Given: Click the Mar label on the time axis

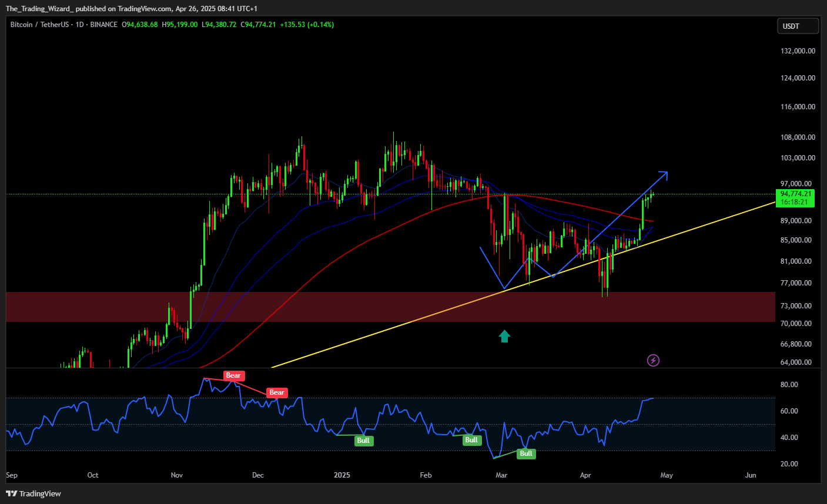Looking at the screenshot, I should pyautogui.click(x=501, y=475).
